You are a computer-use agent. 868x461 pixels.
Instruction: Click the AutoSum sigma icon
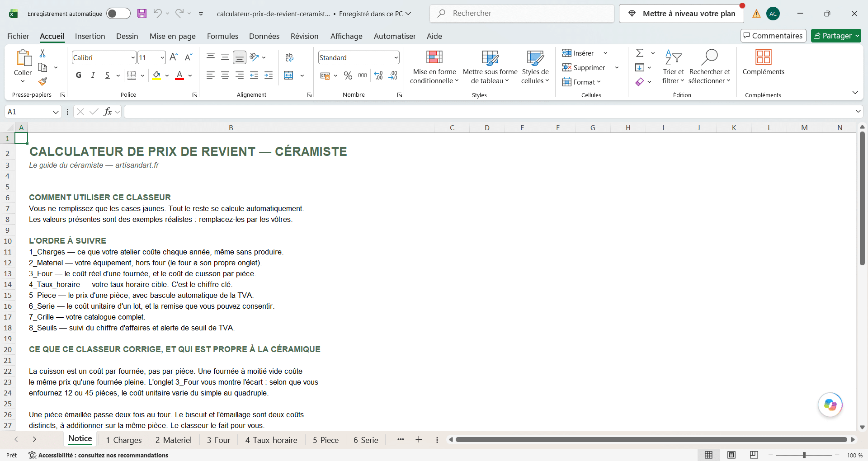pyautogui.click(x=640, y=53)
